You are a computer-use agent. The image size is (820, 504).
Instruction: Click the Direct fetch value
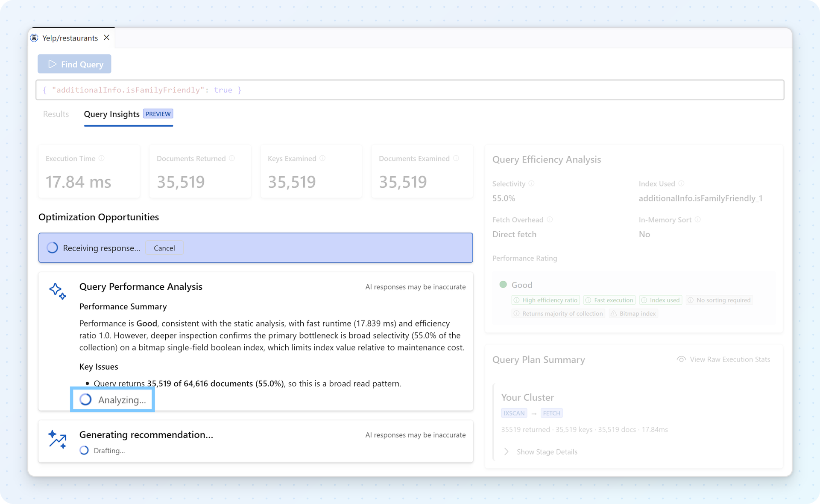pos(514,234)
